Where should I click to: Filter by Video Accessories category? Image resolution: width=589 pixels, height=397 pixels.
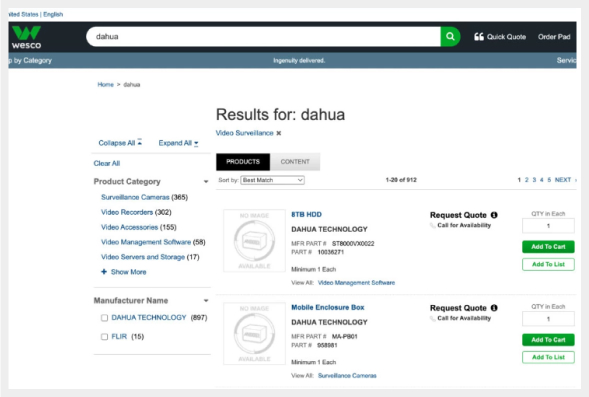pyautogui.click(x=130, y=227)
